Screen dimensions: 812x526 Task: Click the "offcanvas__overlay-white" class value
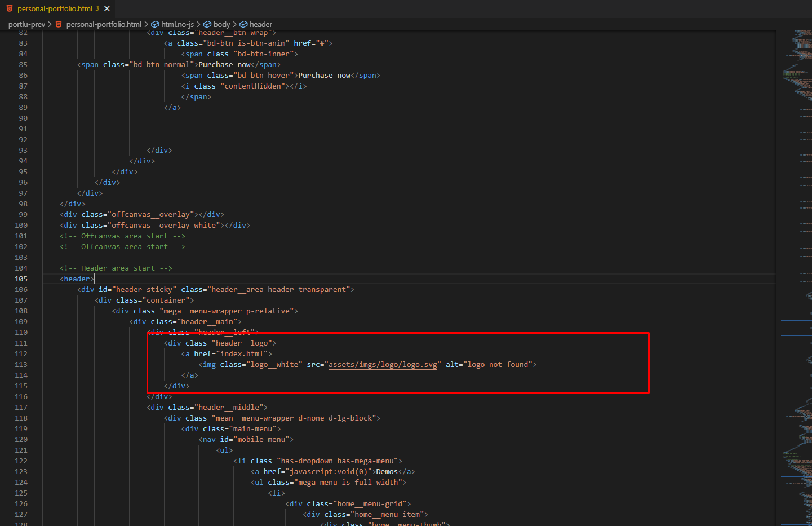(x=164, y=226)
